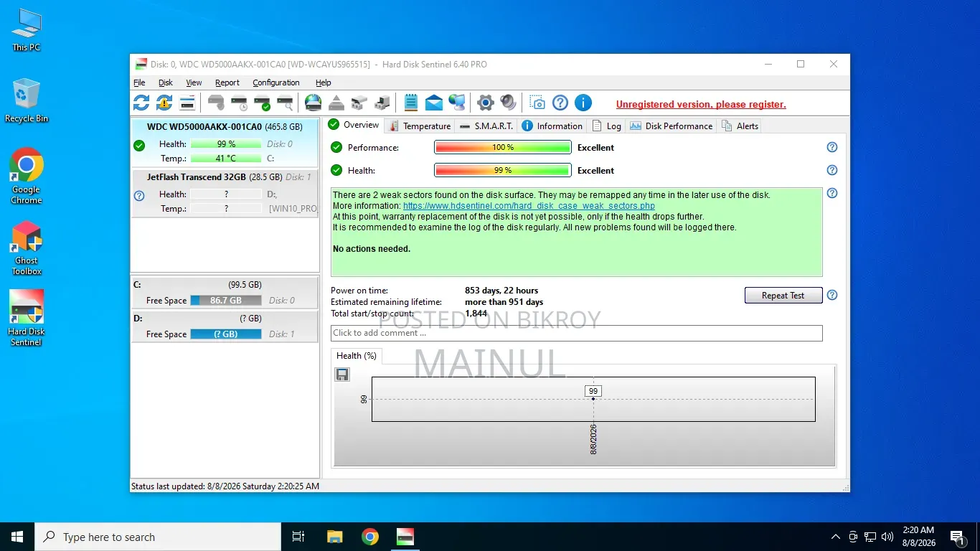Click the eject triangle toolbar icon
The image size is (980, 551).
point(336,103)
